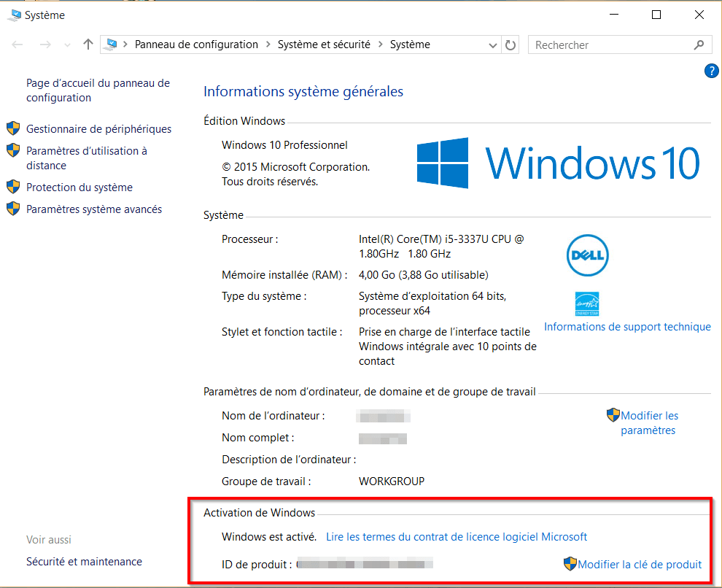Click shield icon beside Paramètres d'utilisation à distance
This screenshot has height=588, width=722.
[13, 150]
